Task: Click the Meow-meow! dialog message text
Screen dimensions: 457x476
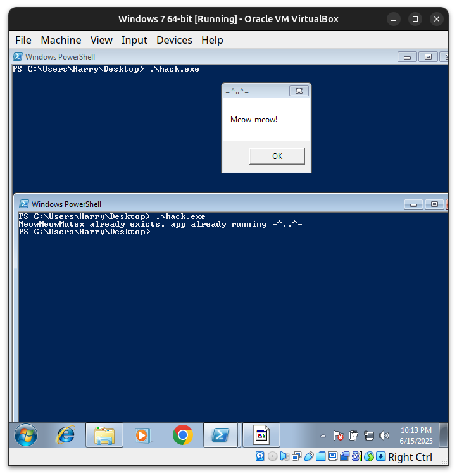Action: [x=254, y=119]
